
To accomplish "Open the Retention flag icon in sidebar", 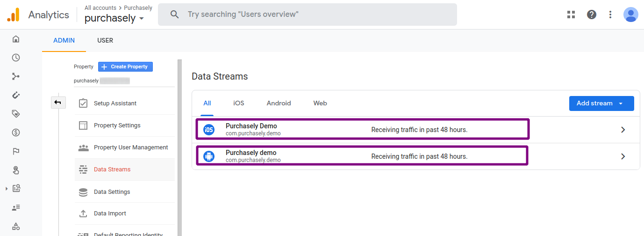I will [x=16, y=151].
